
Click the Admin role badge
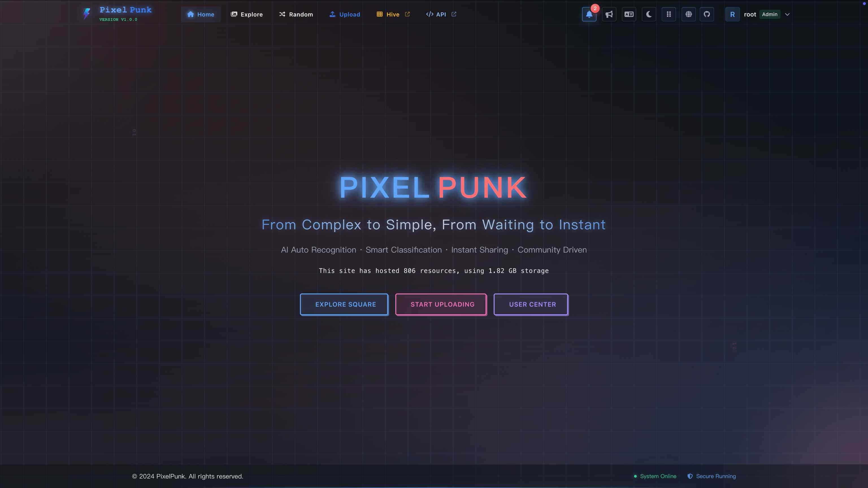click(770, 14)
